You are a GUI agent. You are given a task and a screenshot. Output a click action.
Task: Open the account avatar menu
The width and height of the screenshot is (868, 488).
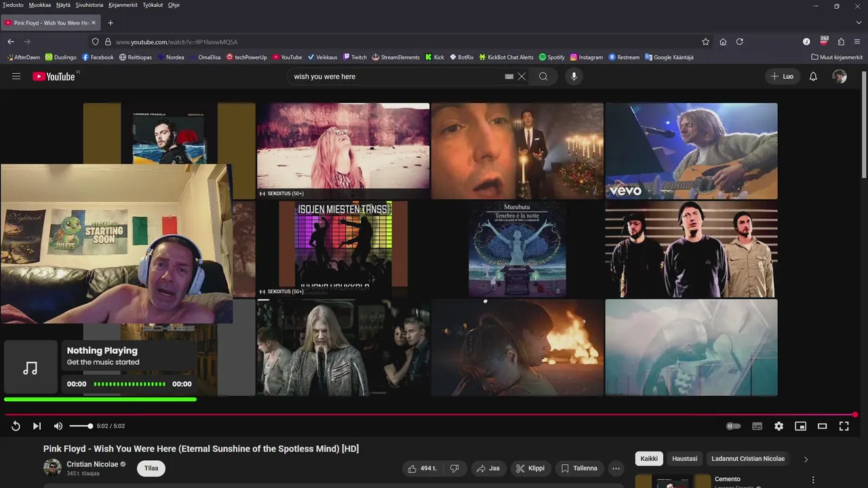pos(840,77)
